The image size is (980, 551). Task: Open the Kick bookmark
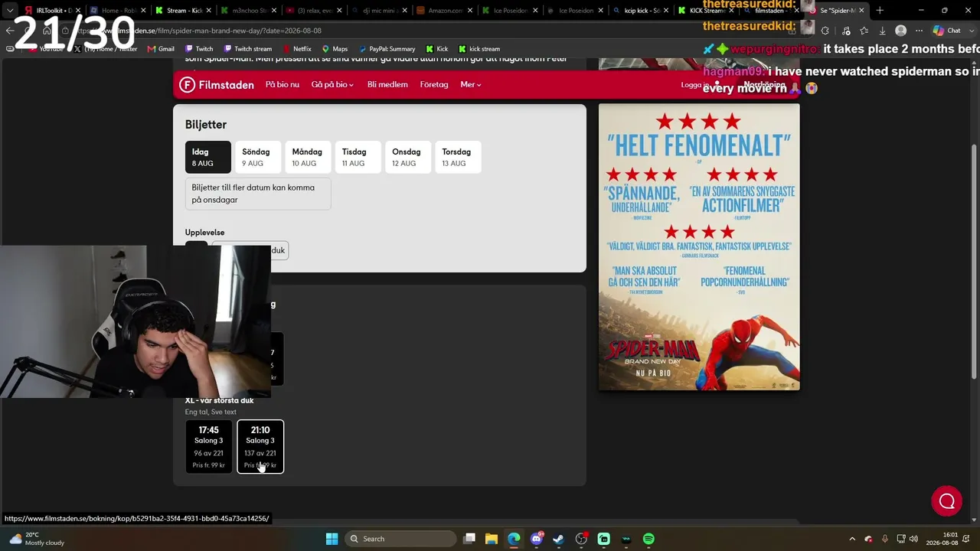point(437,49)
